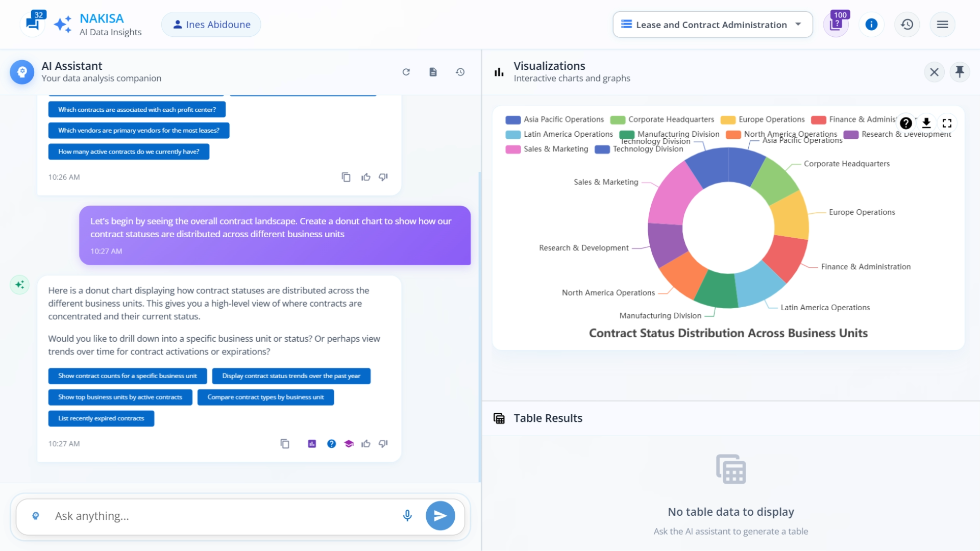Open the purple bar chart icon under the response
The width and height of the screenshot is (980, 551).
tap(312, 443)
